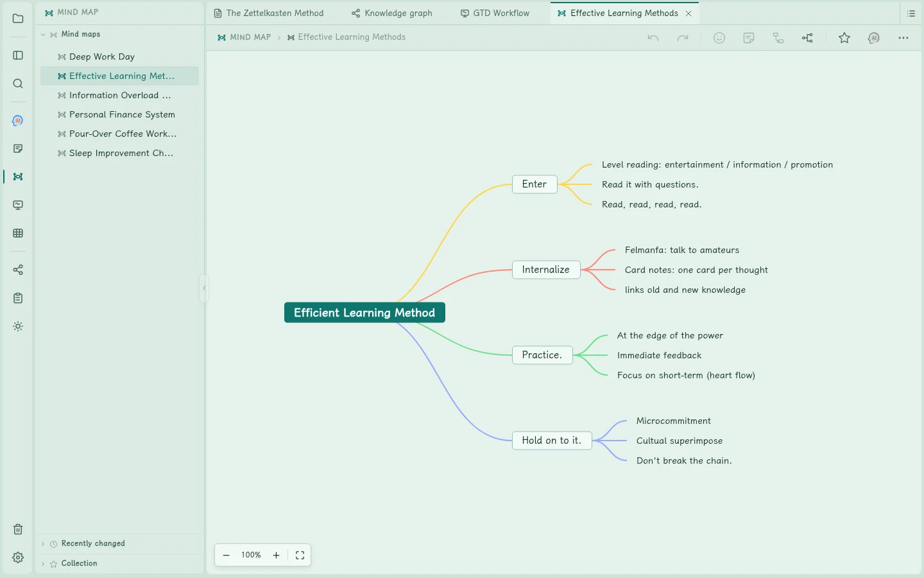The height and width of the screenshot is (578, 924).
Task: Click the redo arrow in the toolbar
Action: 683,38
